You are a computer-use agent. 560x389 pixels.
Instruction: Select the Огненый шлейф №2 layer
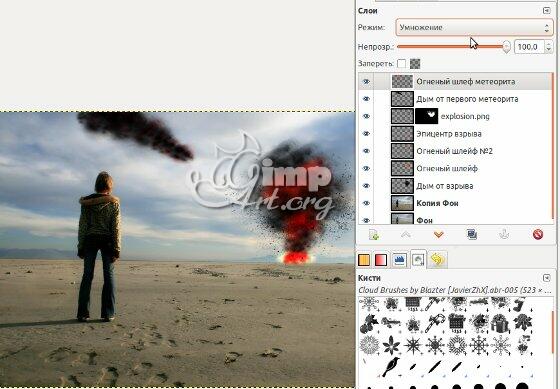point(454,151)
